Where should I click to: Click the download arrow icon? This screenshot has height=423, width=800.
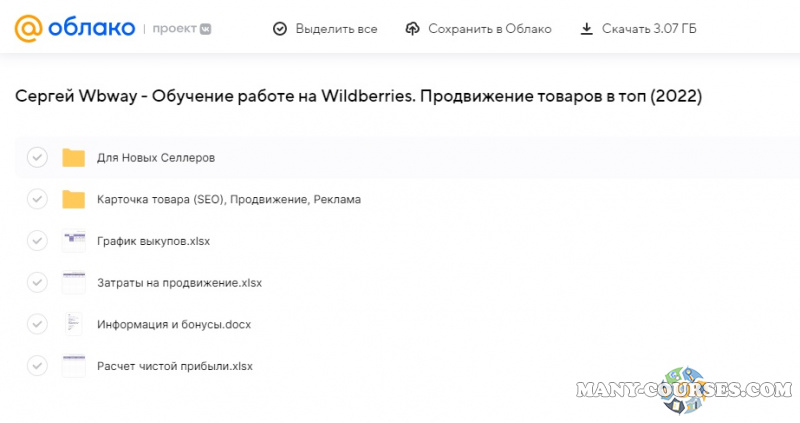tap(587, 29)
